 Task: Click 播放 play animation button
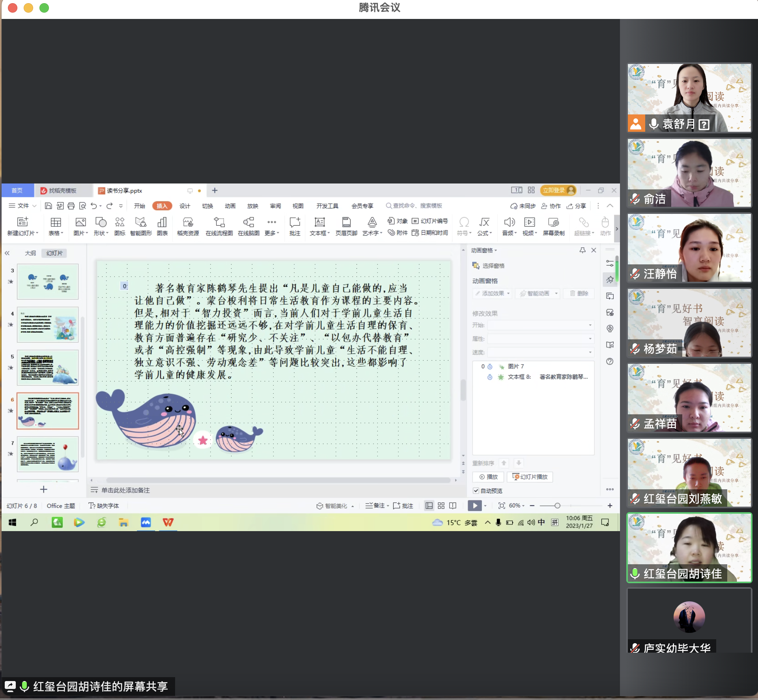pyautogui.click(x=488, y=477)
